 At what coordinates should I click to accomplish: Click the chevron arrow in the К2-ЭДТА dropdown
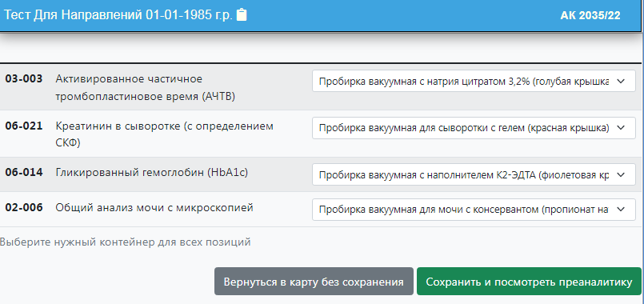point(621,174)
